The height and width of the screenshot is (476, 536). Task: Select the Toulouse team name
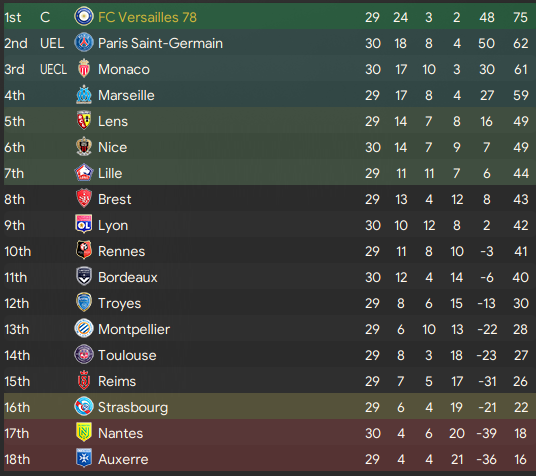tap(127, 355)
